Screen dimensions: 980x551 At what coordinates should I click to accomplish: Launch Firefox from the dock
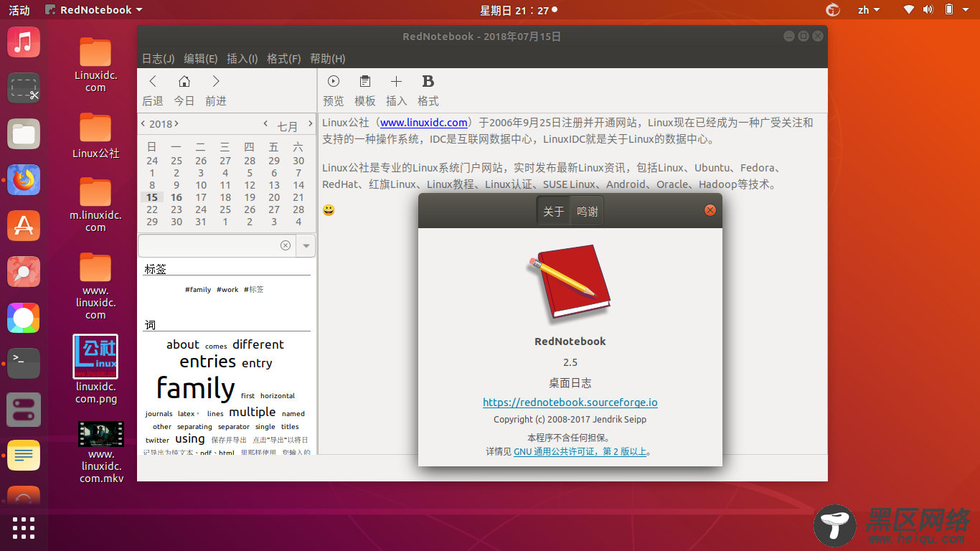click(24, 180)
